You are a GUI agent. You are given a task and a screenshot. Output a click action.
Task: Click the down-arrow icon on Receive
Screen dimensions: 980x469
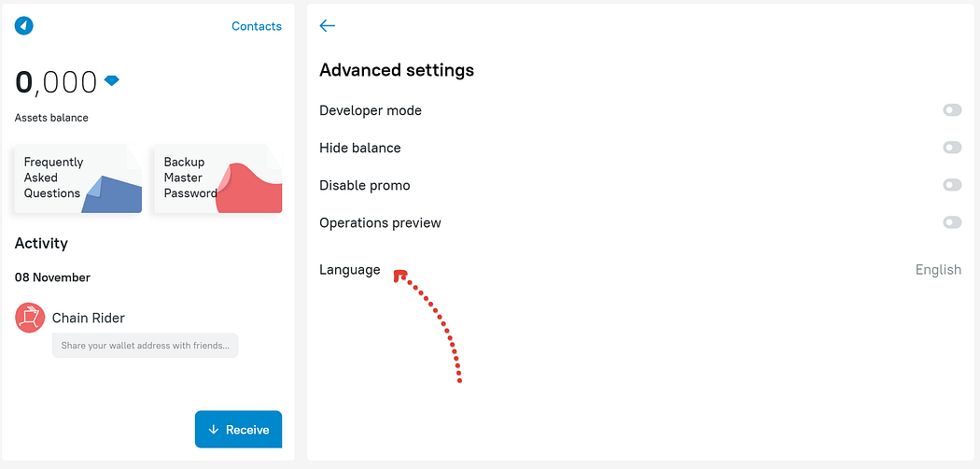coord(213,430)
